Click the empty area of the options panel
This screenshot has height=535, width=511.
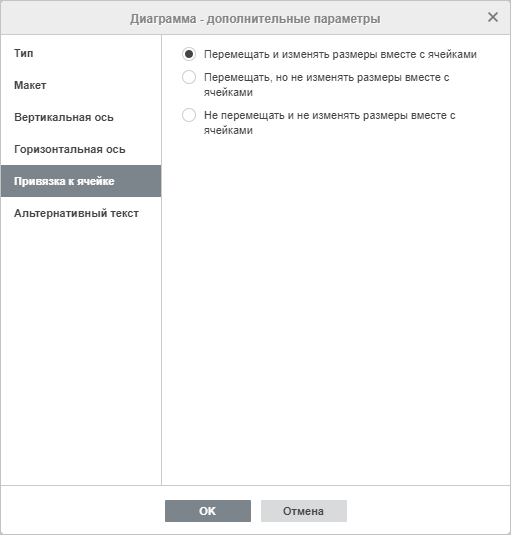pos(336,307)
